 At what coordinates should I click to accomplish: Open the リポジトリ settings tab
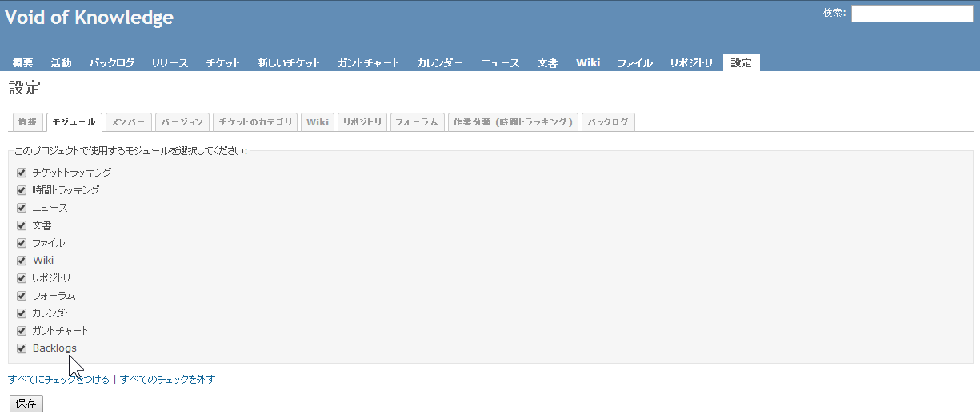362,122
